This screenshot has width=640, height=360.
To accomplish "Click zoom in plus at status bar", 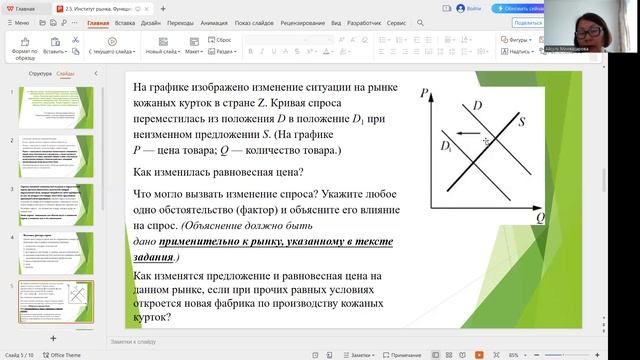I will point(597,355).
